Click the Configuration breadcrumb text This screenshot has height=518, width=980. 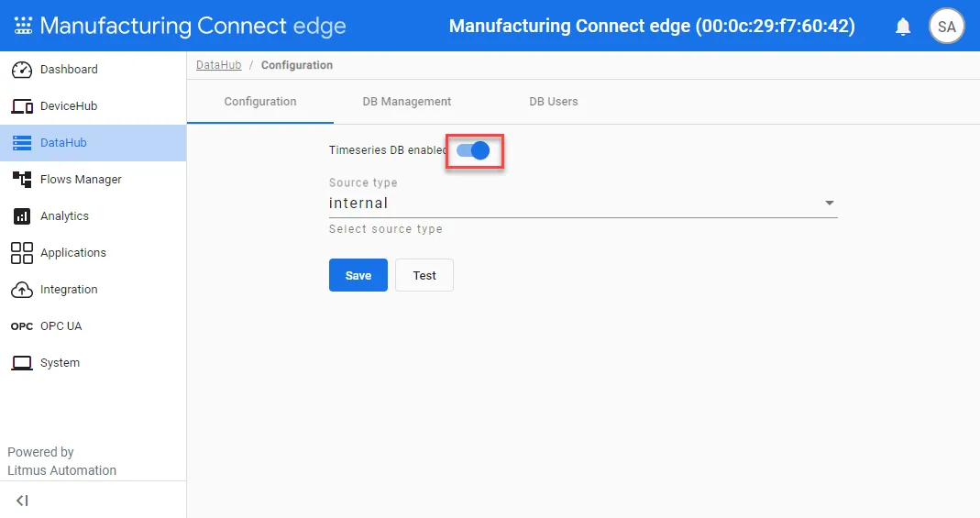[297, 65]
